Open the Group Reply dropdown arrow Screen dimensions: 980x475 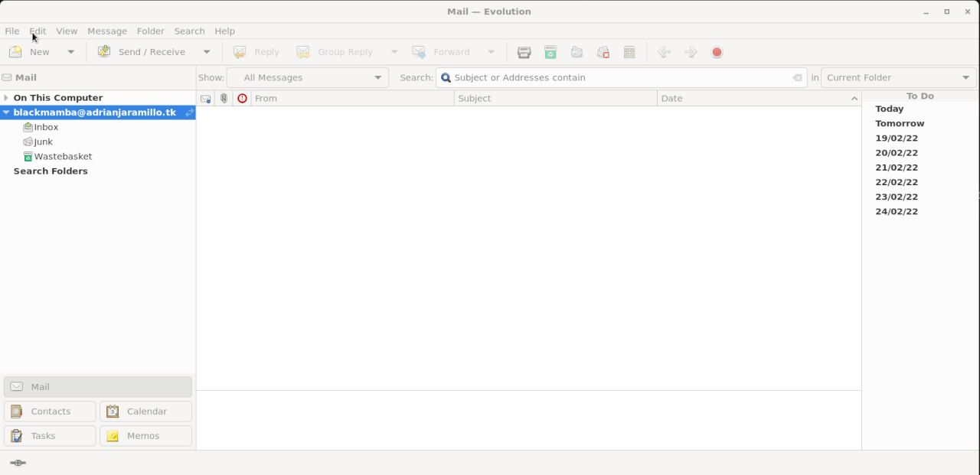394,52
